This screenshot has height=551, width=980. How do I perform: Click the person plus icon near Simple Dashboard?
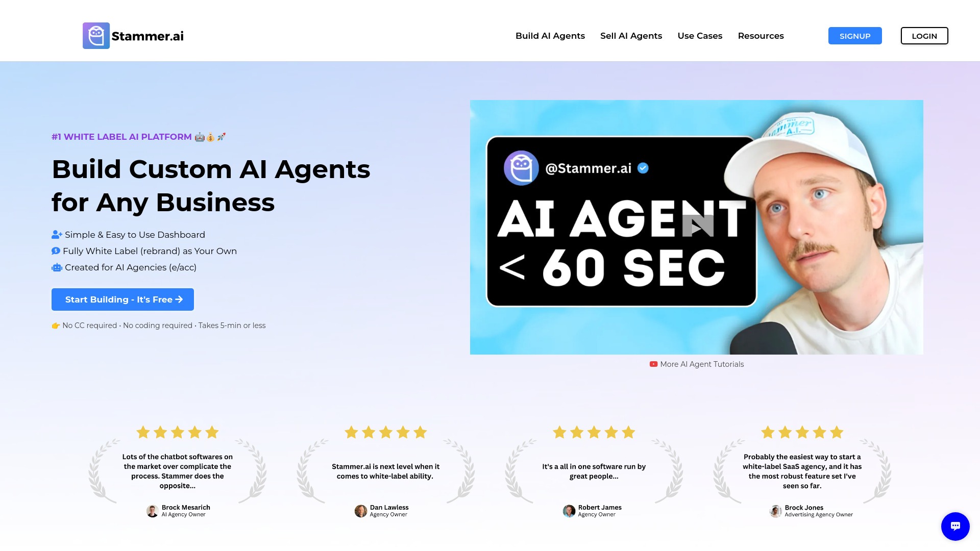pos(57,234)
